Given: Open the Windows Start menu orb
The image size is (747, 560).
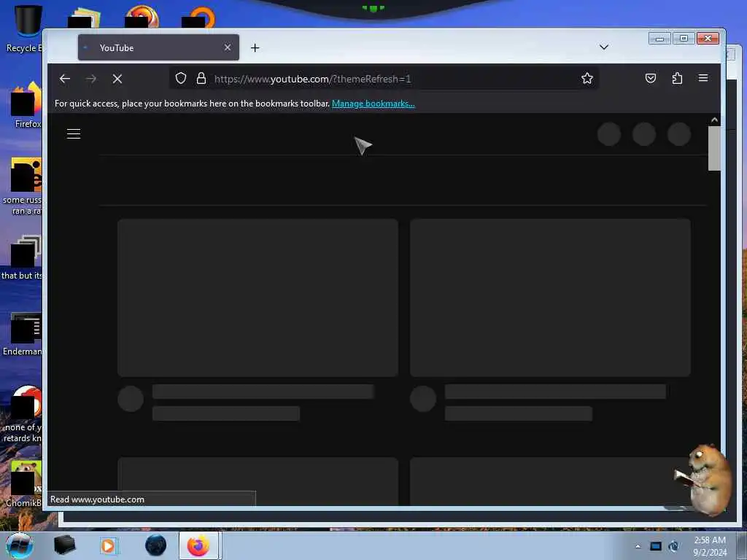Looking at the screenshot, I should tap(20, 545).
